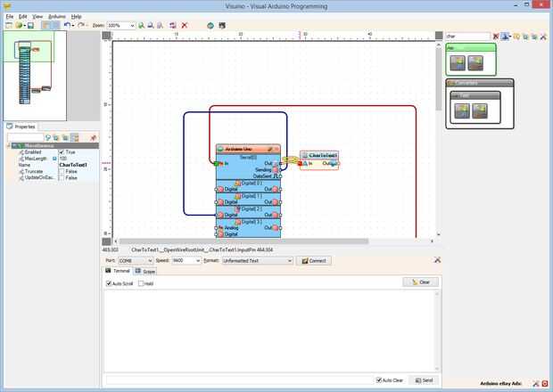Open the View menu
553x392 pixels.
pos(37,17)
